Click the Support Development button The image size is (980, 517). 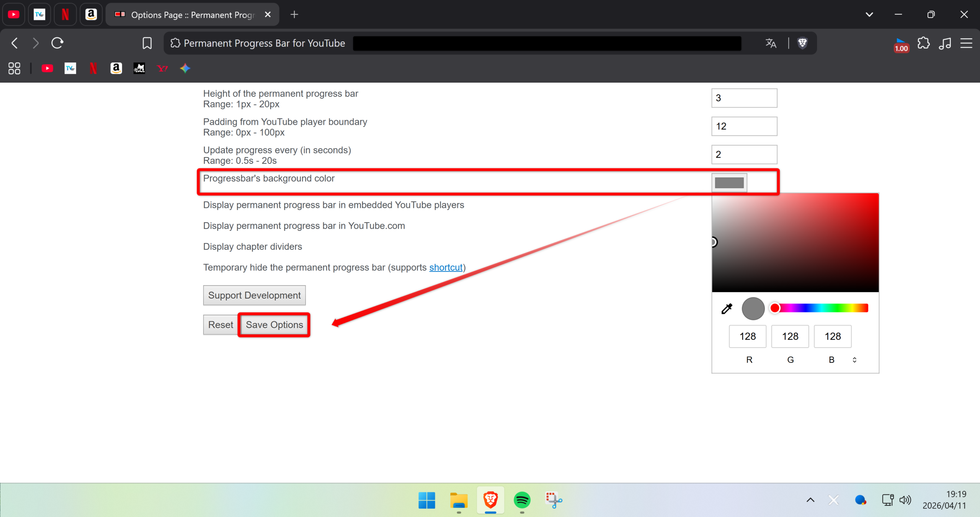point(254,295)
